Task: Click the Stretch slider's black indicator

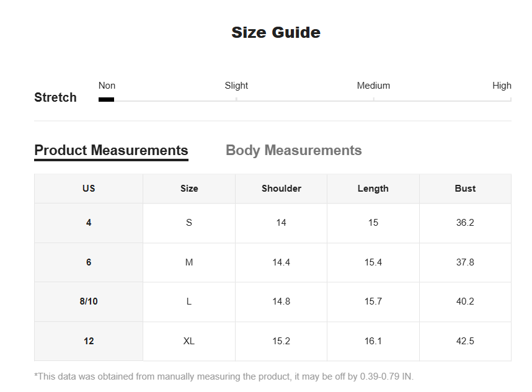Action: pos(106,99)
